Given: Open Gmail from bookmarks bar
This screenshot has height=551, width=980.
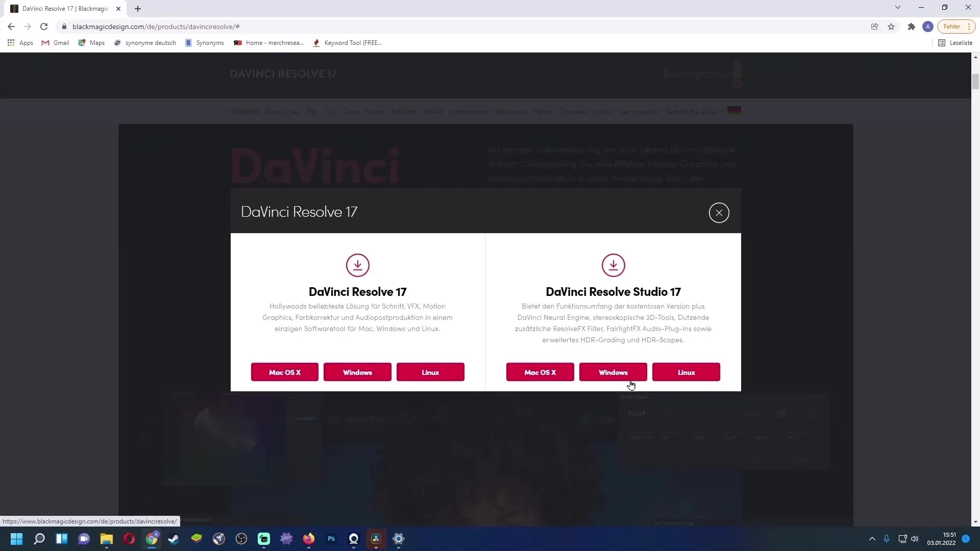Looking at the screenshot, I should [61, 42].
